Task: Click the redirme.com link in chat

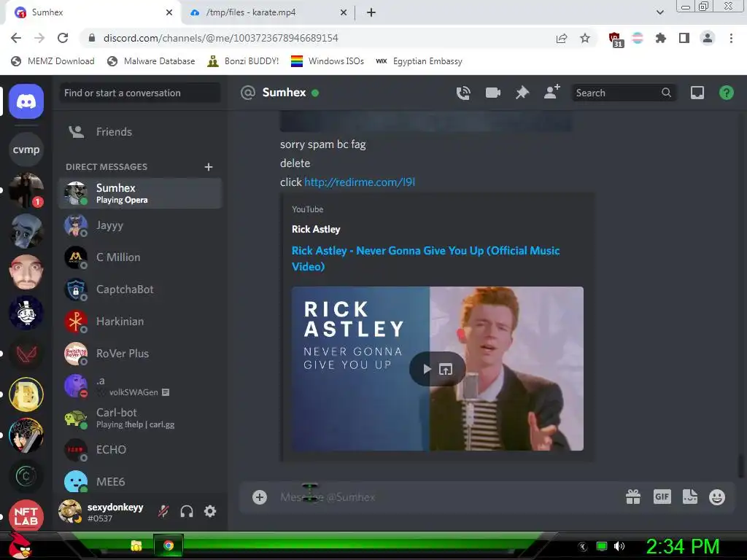Action: [360, 182]
